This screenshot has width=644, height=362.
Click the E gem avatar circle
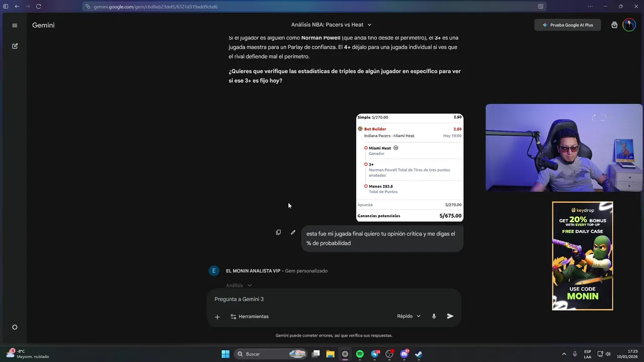(x=214, y=271)
